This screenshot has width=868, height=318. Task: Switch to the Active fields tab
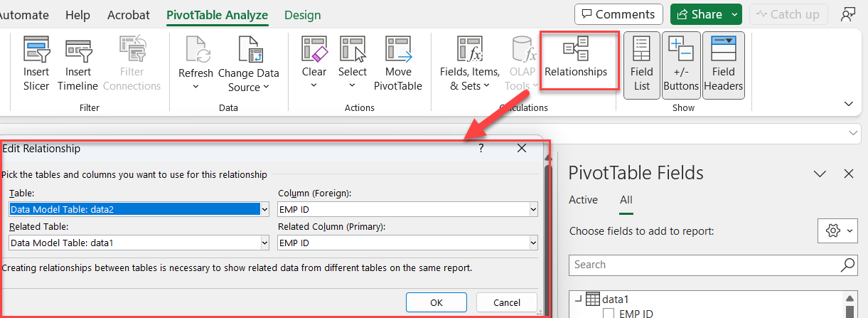(583, 200)
